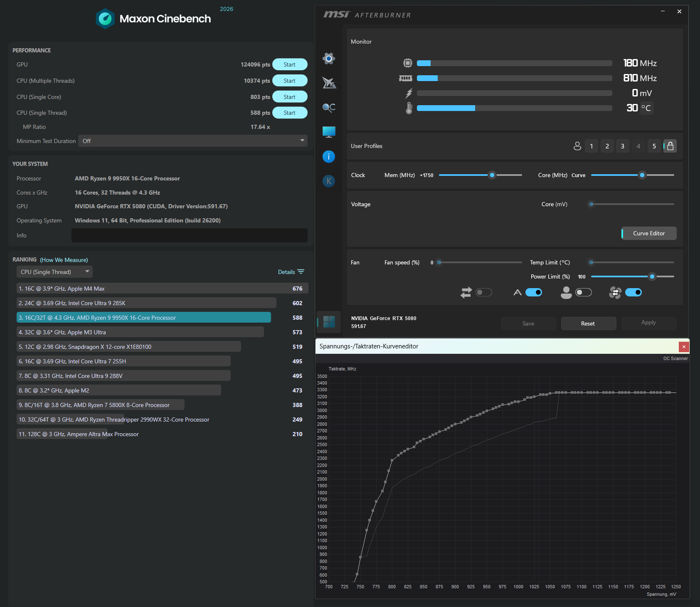Select user profile 5

click(x=654, y=146)
